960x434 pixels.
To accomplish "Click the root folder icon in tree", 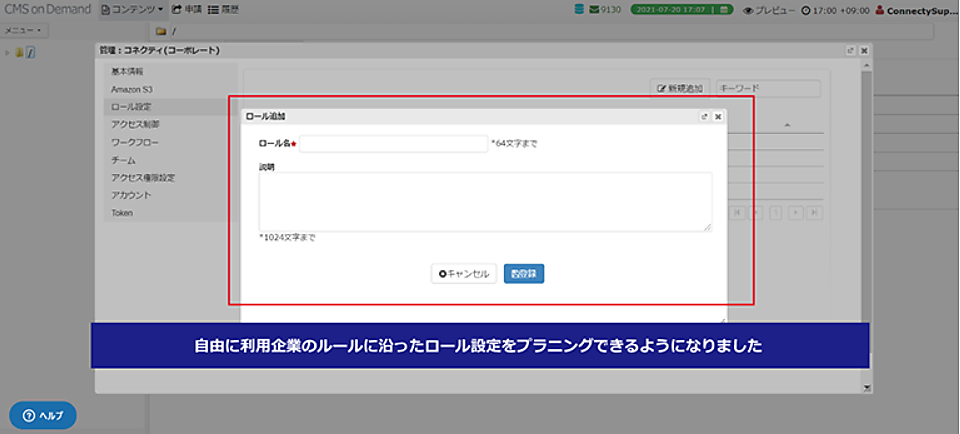I will 19,52.
